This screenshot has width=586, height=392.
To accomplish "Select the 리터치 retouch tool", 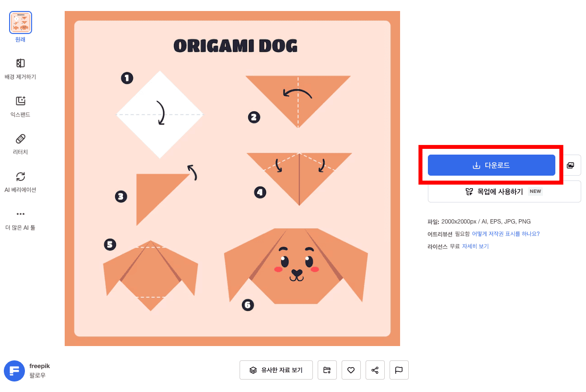I will [x=21, y=145].
